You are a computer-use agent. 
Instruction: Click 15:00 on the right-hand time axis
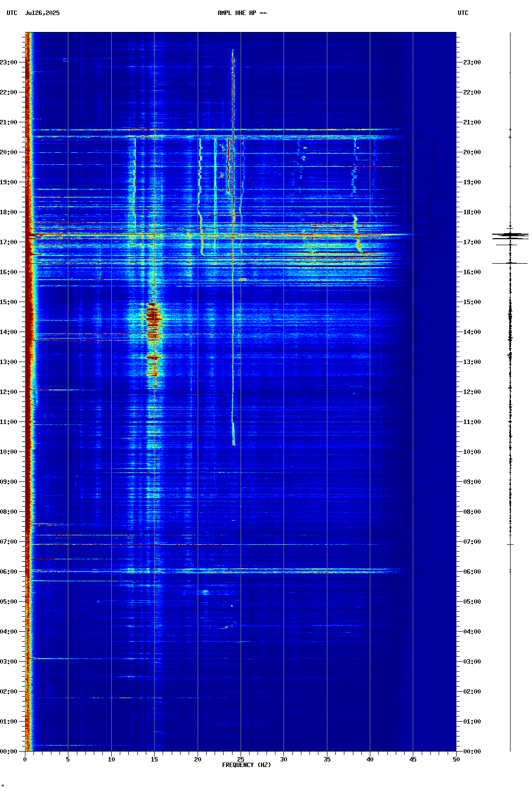[472, 302]
